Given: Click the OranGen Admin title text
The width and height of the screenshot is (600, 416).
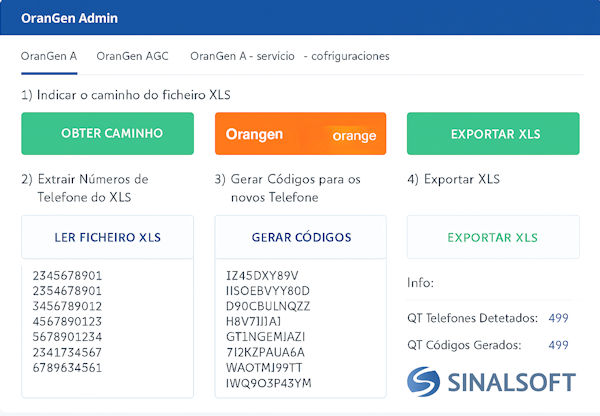Looking at the screenshot, I should [69, 18].
